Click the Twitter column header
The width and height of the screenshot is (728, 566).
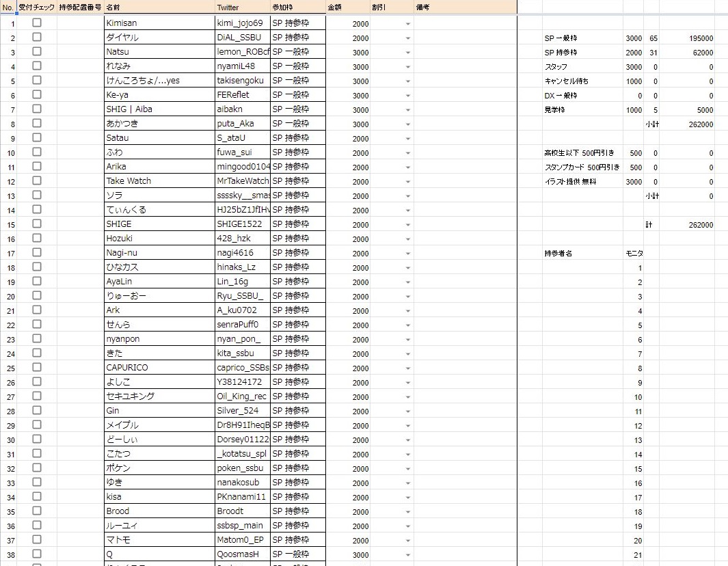coord(243,8)
